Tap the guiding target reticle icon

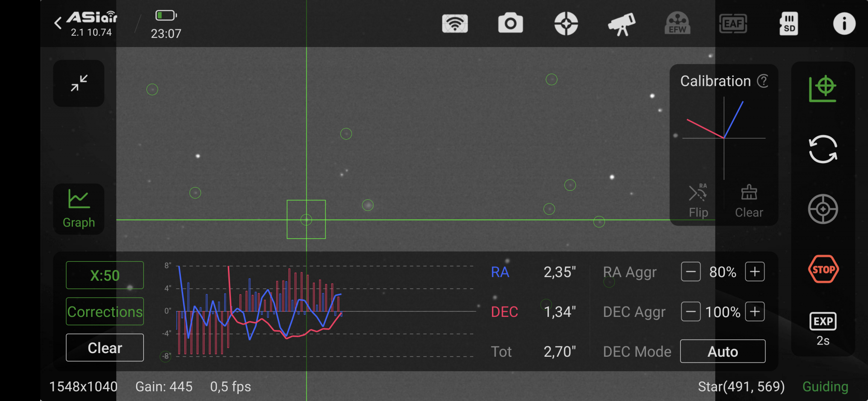[x=823, y=209]
